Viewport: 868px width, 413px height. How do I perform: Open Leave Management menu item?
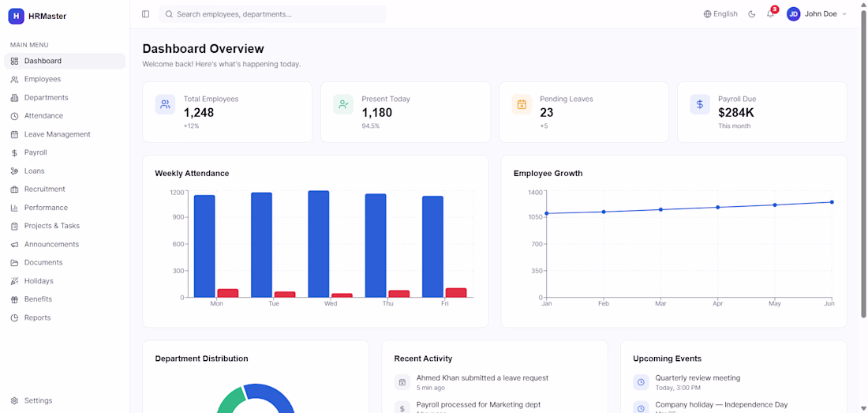pos(65,134)
